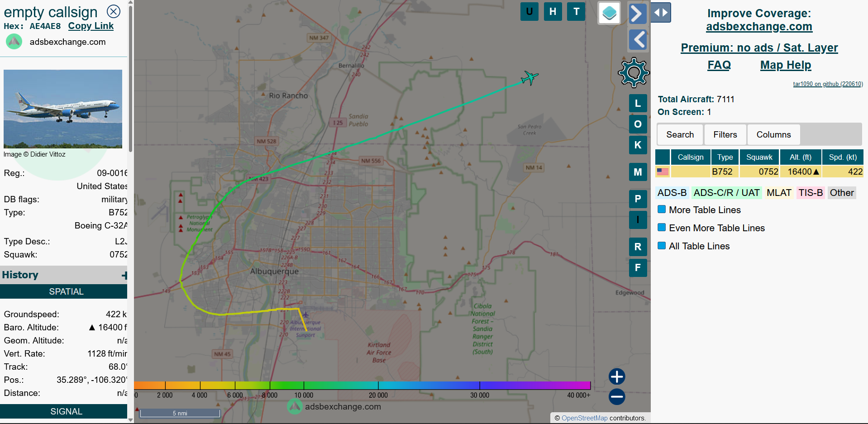The width and height of the screenshot is (868, 424).
Task: Click the adsbexchange.com logo in info panel
Action: click(14, 42)
